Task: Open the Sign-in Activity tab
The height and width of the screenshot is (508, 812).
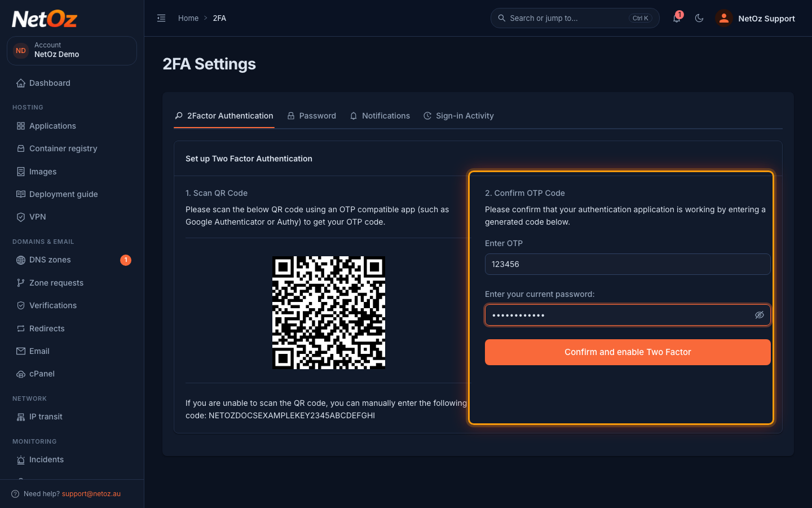Action: (458, 116)
